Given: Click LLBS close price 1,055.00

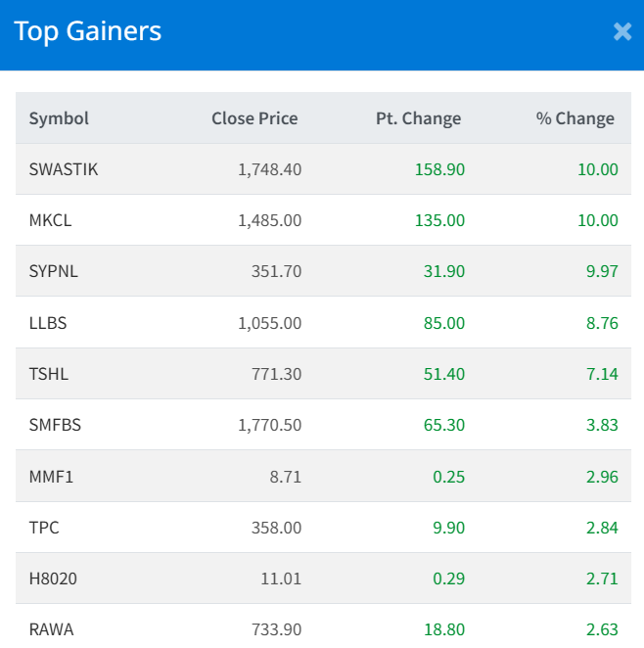Looking at the screenshot, I should point(269,322).
